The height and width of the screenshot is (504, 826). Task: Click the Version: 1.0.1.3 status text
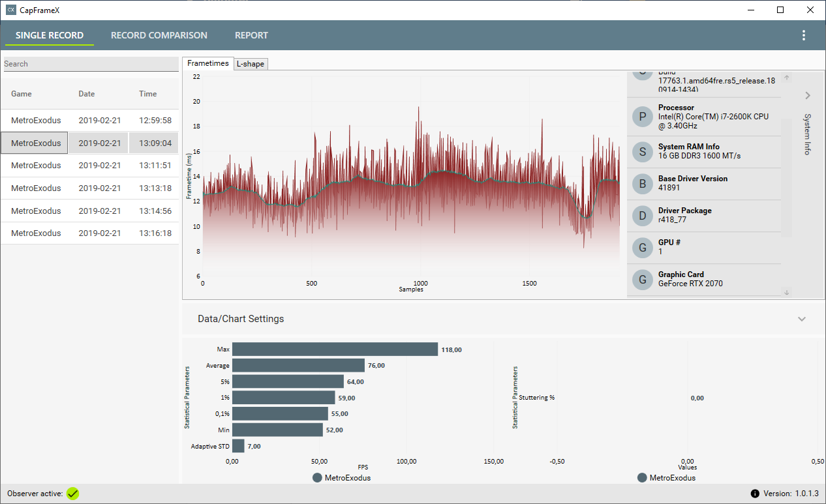[791, 494]
